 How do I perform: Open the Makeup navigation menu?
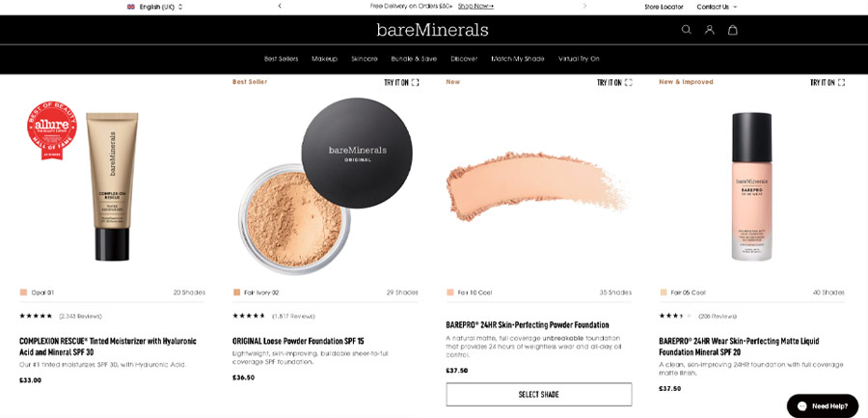[324, 59]
